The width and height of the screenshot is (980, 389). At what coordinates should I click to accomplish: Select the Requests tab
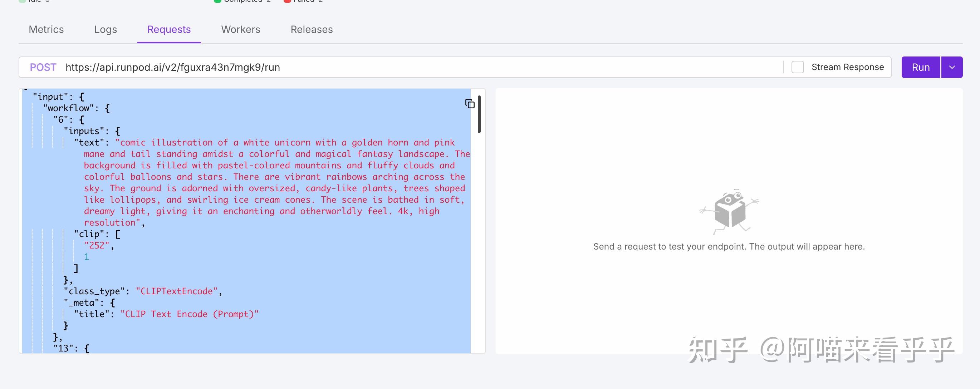tap(169, 30)
